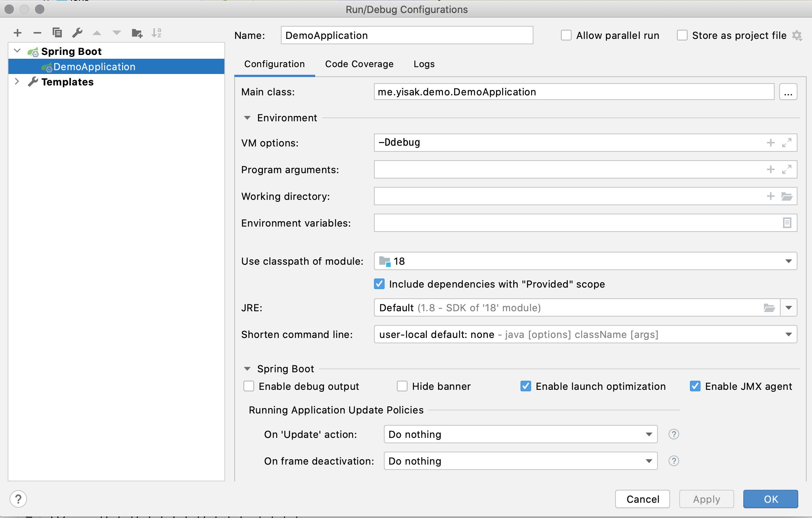This screenshot has height=518, width=812.
Task: Click the Remove Configuration minus icon
Action: [x=37, y=33]
